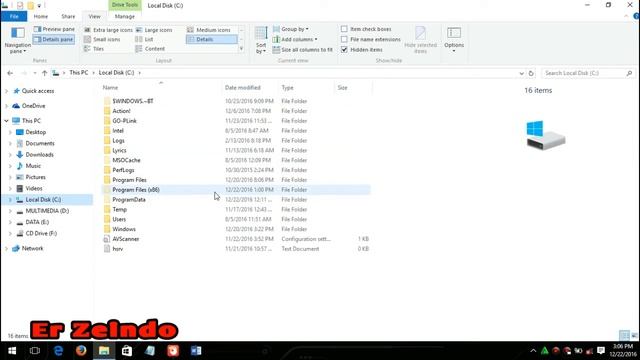
Task: Select DATA (E:) drive
Action: click(x=37, y=222)
